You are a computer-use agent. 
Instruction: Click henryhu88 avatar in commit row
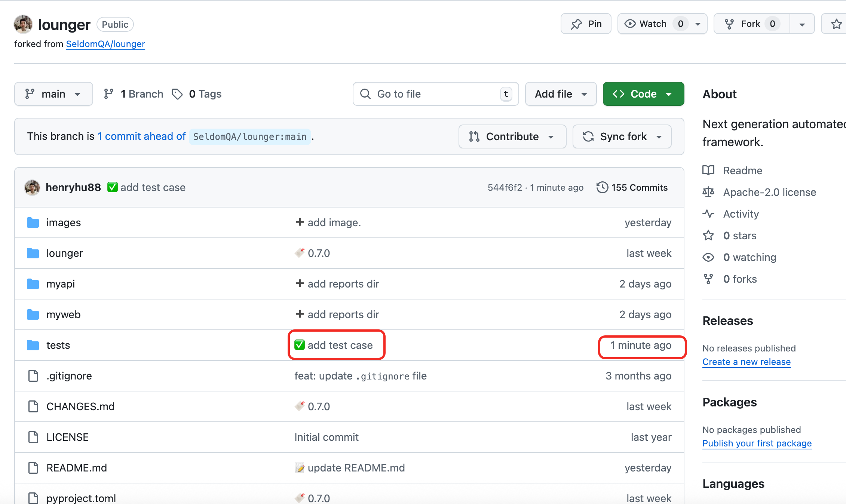point(32,187)
